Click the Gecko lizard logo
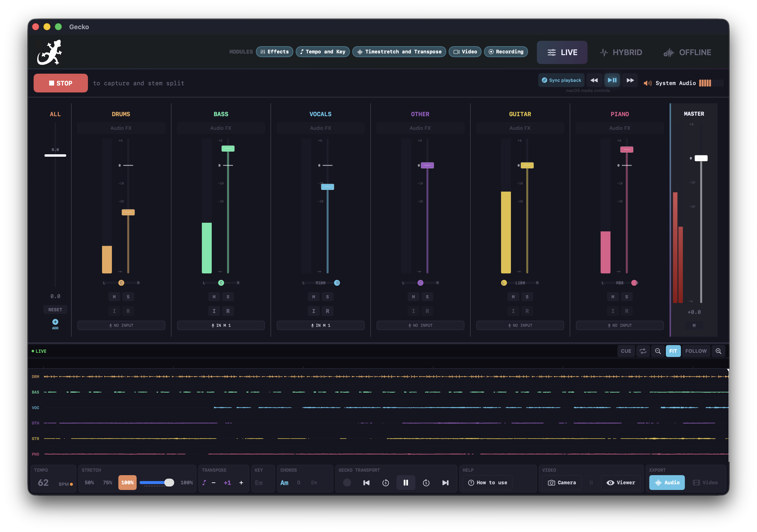757x532 pixels. (49, 52)
